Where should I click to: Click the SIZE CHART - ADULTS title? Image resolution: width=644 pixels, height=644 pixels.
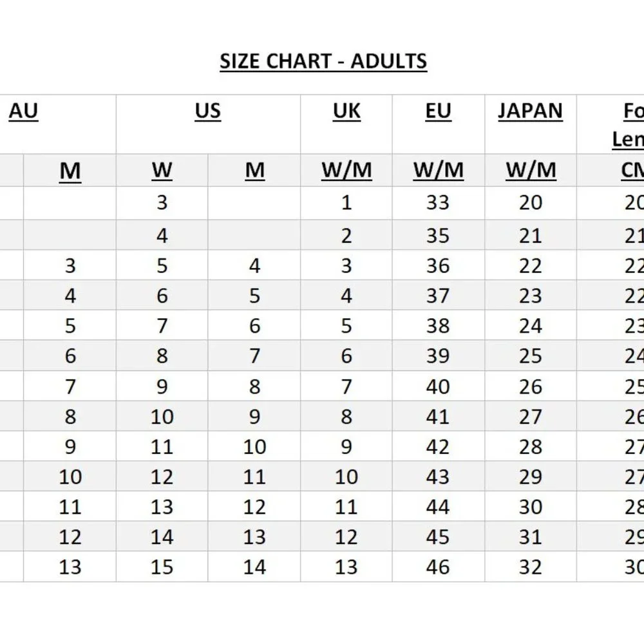click(323, 61)
